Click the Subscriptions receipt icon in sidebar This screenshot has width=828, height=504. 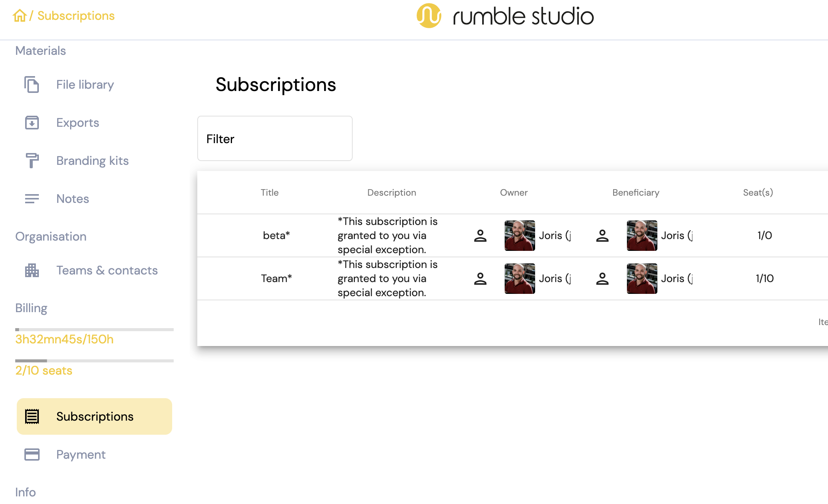[x=32, y=416]
